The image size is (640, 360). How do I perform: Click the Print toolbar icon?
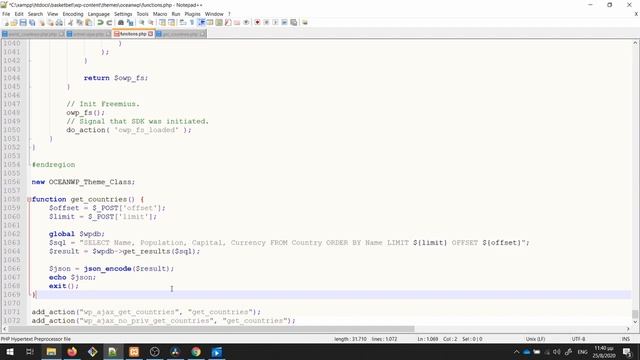point(59,22)
